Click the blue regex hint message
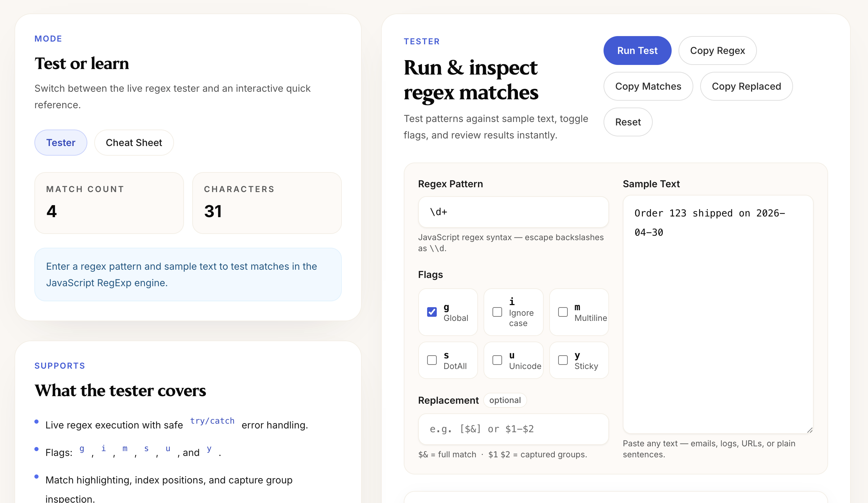Viewport: 868px width, 503px height. coord(188,275)
